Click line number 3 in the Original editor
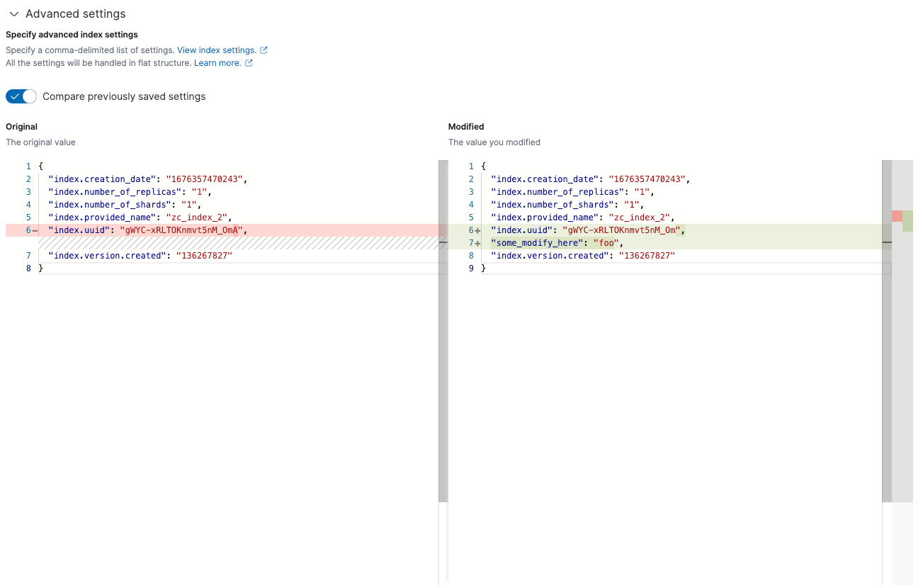Image resolution: width=918 pixels, height=588 pixels. (x=28, y=191)
